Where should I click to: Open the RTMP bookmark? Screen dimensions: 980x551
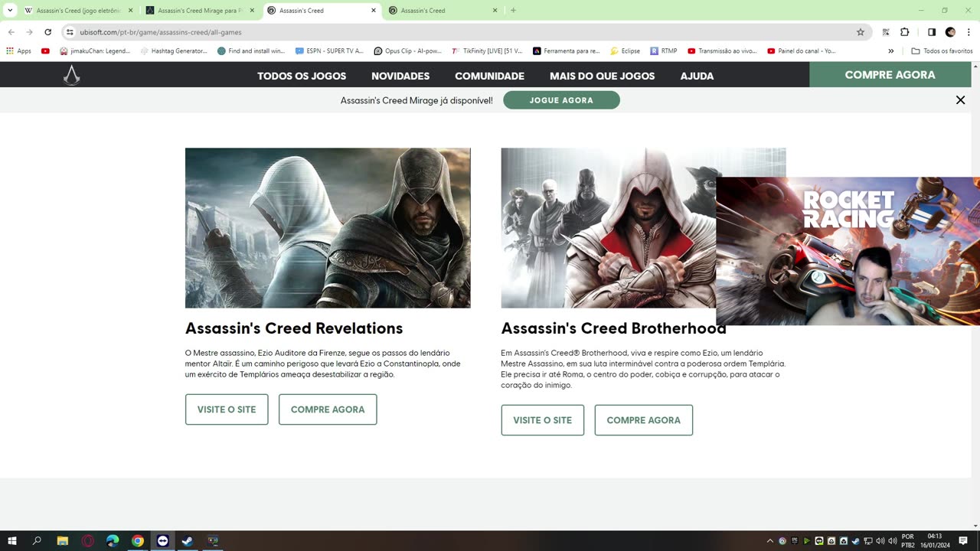(x=664, y=51)
